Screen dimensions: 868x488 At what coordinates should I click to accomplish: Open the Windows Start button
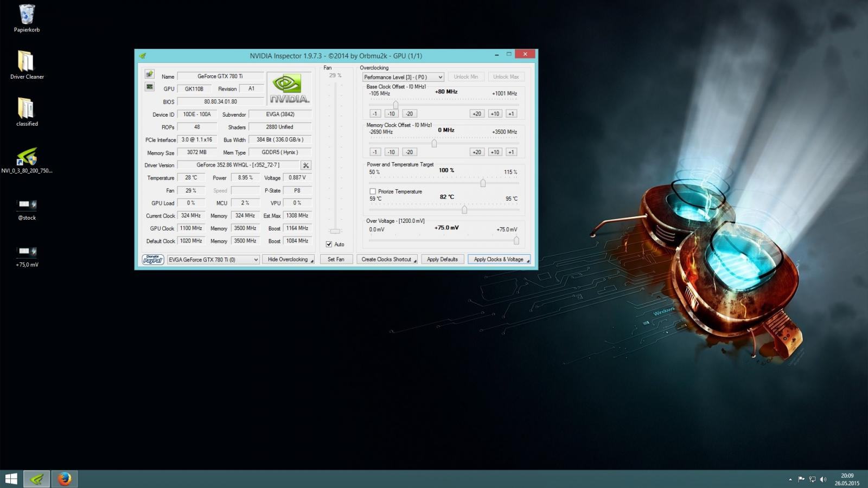click(11, 479)
